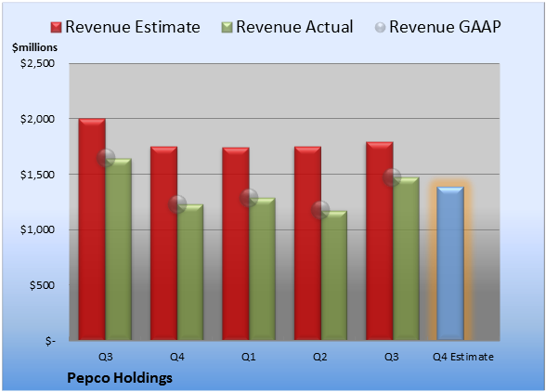Image resolution: width=546 pixels, height=392 pixels.
Task: Select the green Revenue Actual bar above Q1
Action: (262, 269)
